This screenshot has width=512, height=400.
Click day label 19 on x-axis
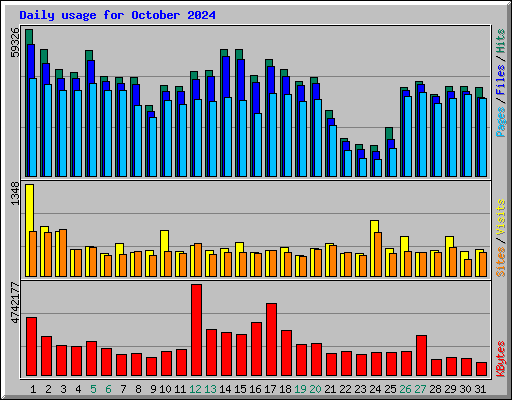pos(300,389)
